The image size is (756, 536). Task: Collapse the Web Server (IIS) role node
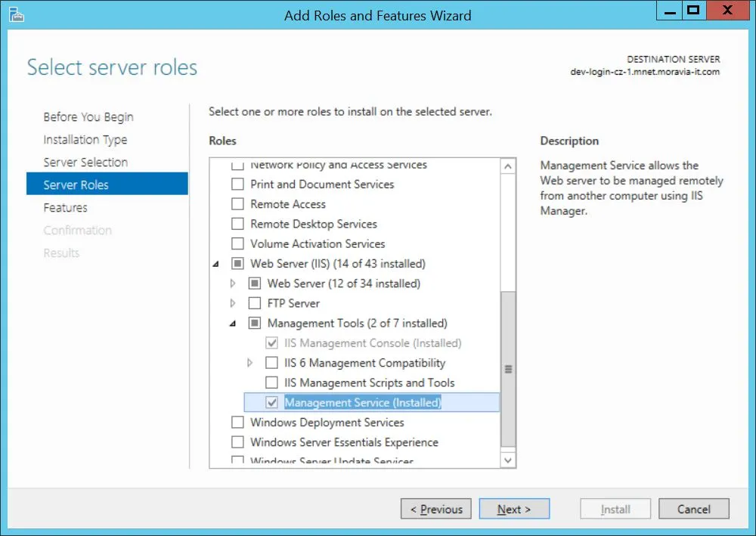pos(217,264)
